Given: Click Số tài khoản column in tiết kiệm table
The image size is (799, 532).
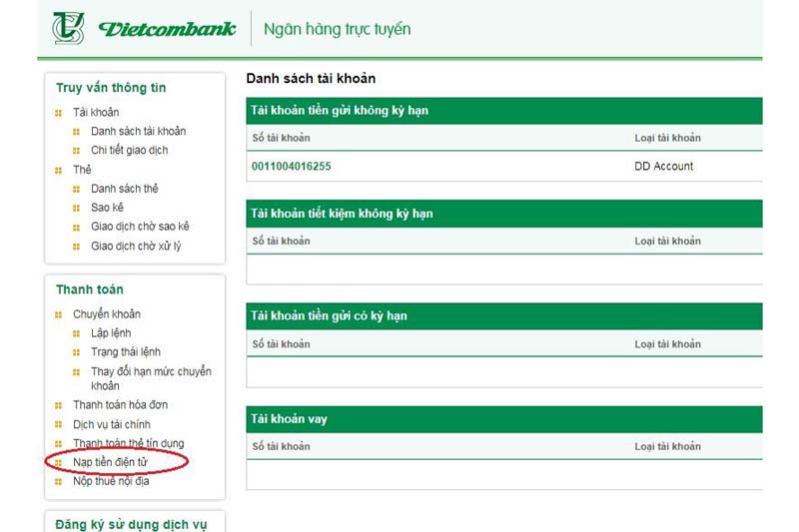Looking at the screenshot, I should (x=281, y=241).
